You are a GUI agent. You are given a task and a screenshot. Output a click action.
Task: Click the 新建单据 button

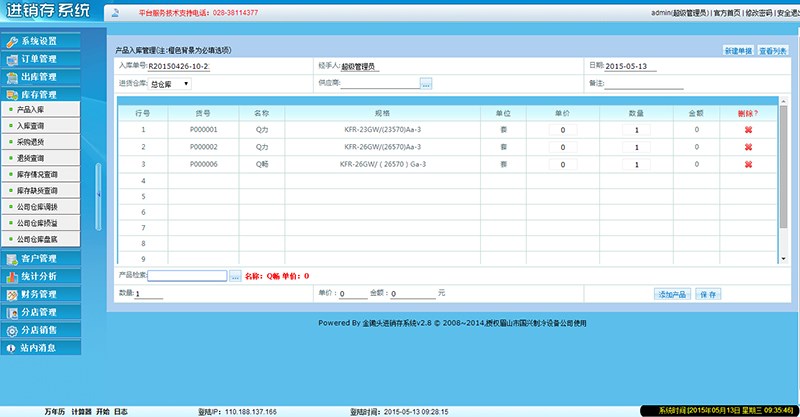pos(738,51)
